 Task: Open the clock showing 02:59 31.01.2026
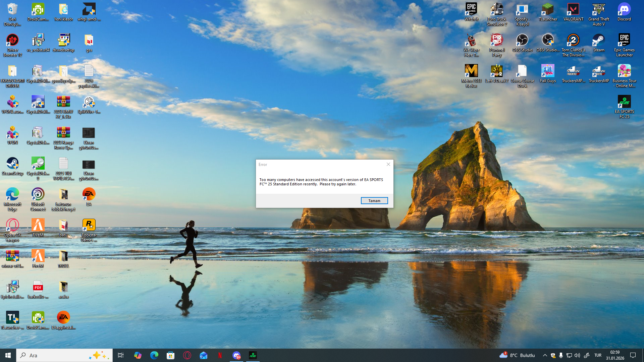tap(615, 355)
